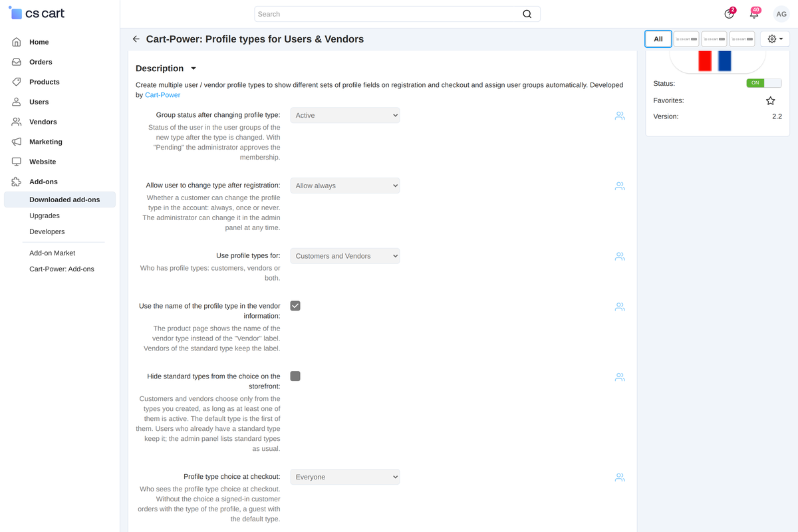
Task: Click the Users person icon in the sidebar
Action: [17, 102]
